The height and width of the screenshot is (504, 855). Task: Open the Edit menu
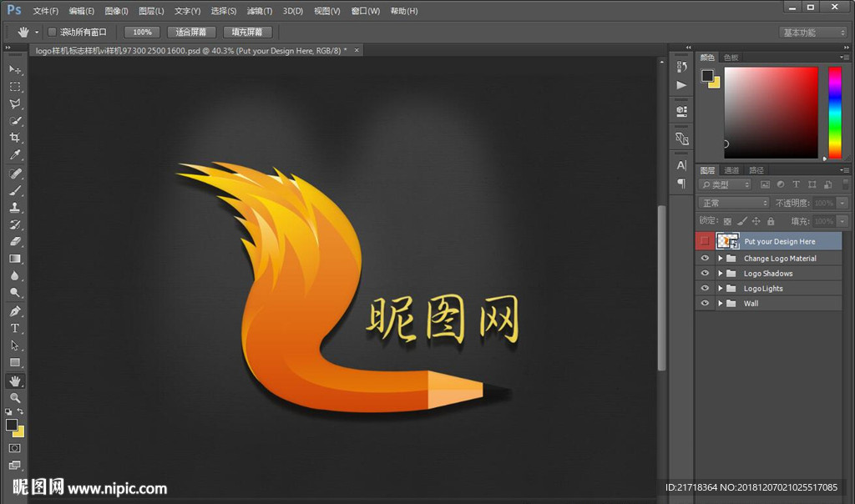tap(81, 11)
